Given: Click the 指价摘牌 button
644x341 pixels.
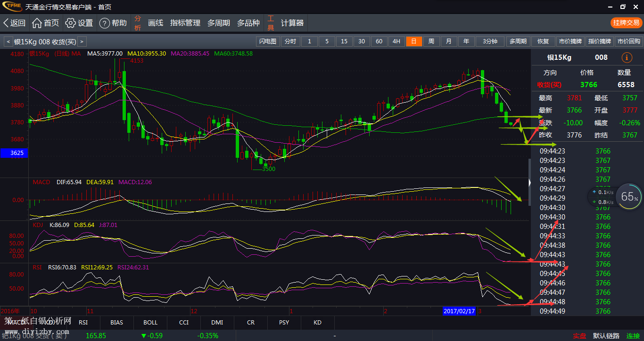Looking at the screenshot, I should coord(600,41).
